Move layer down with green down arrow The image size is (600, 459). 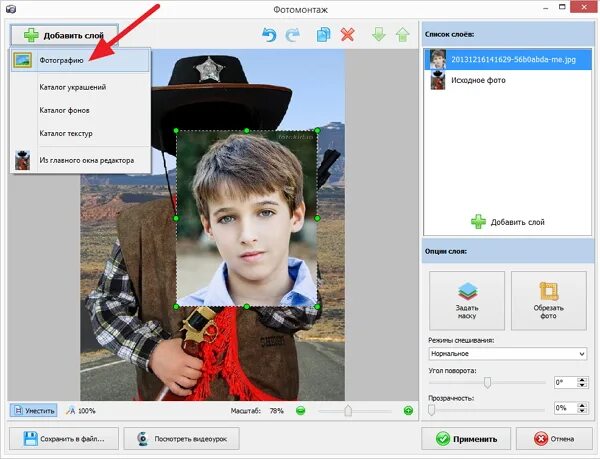[379, 35]
